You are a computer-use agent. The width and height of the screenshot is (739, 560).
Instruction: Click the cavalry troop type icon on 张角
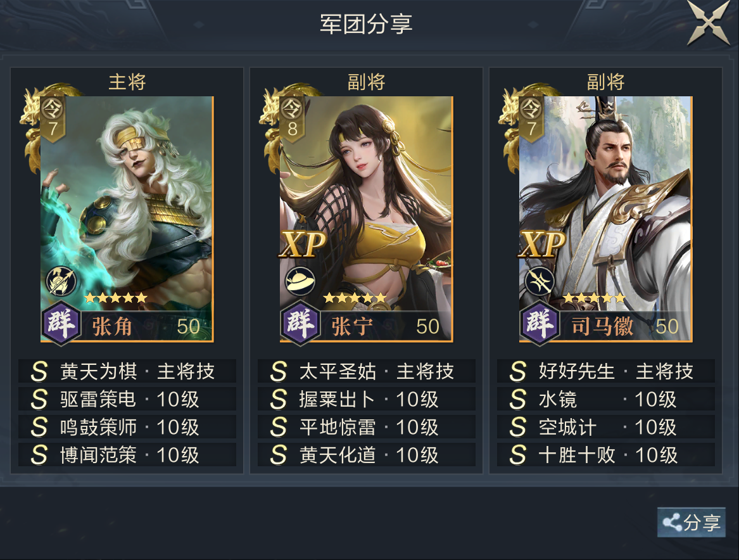click(61, 281)
